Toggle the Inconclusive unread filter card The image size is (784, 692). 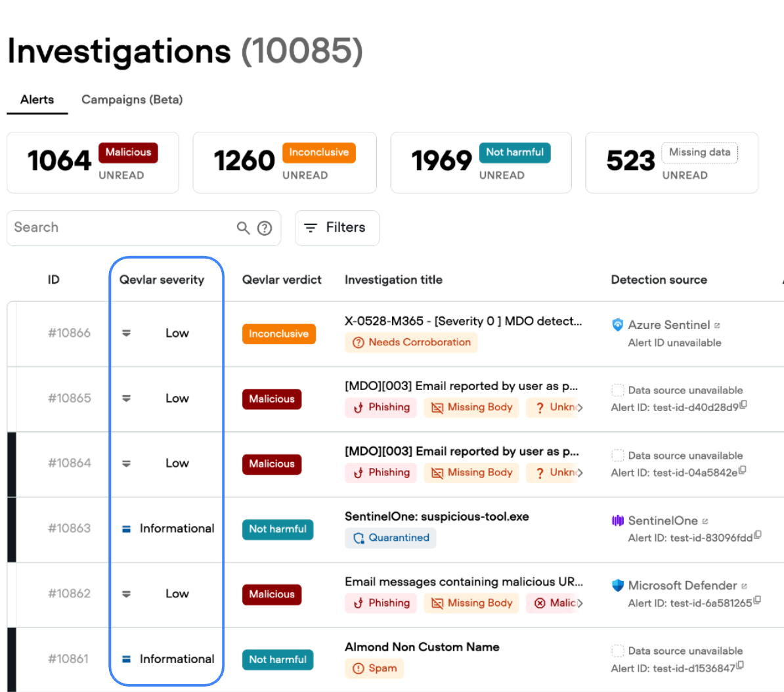pyautogui.click(x=284, y=163)
